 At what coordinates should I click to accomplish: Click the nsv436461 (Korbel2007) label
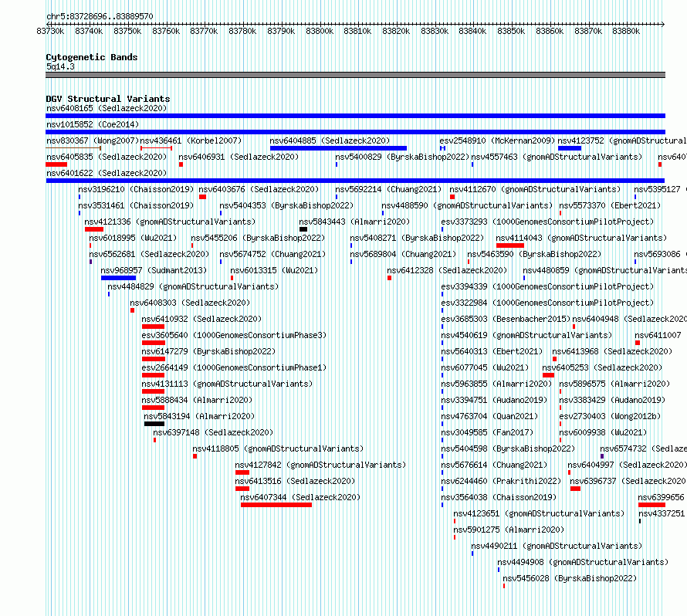191,140
